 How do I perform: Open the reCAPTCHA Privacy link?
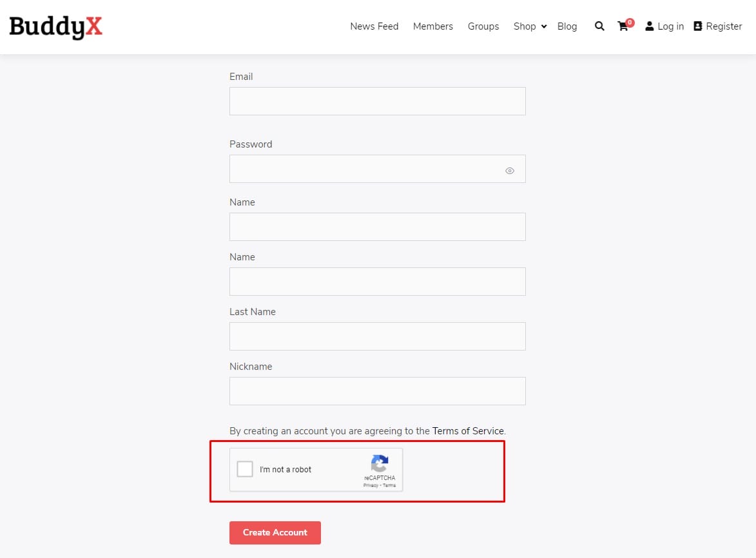[x=371, y=485]
